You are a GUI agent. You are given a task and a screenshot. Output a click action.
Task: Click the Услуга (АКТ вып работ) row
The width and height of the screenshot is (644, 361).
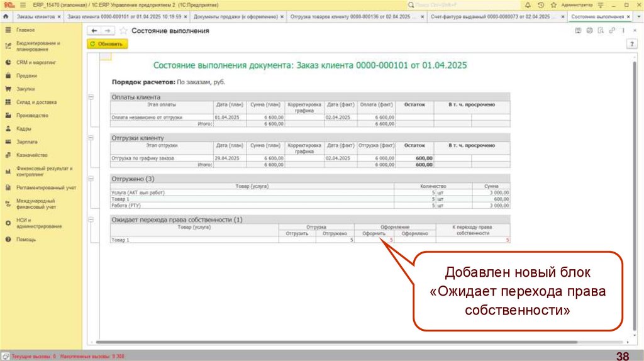tap(310, 192)
